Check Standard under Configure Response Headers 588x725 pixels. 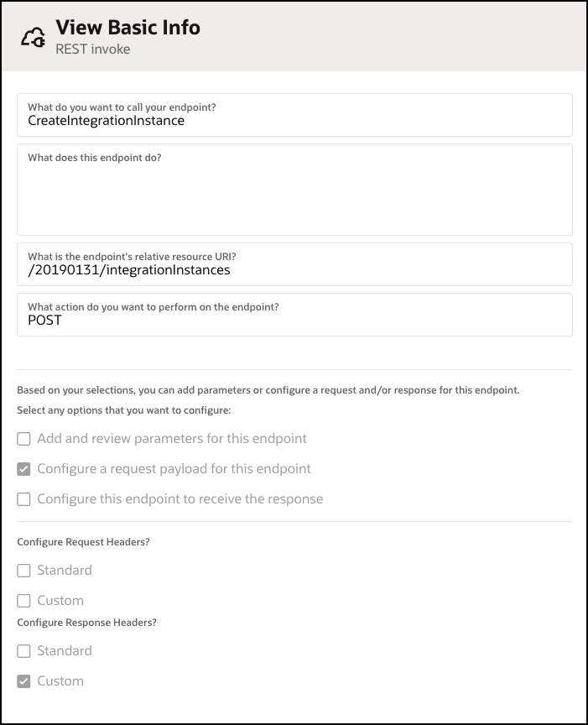(x=25, y=650)
